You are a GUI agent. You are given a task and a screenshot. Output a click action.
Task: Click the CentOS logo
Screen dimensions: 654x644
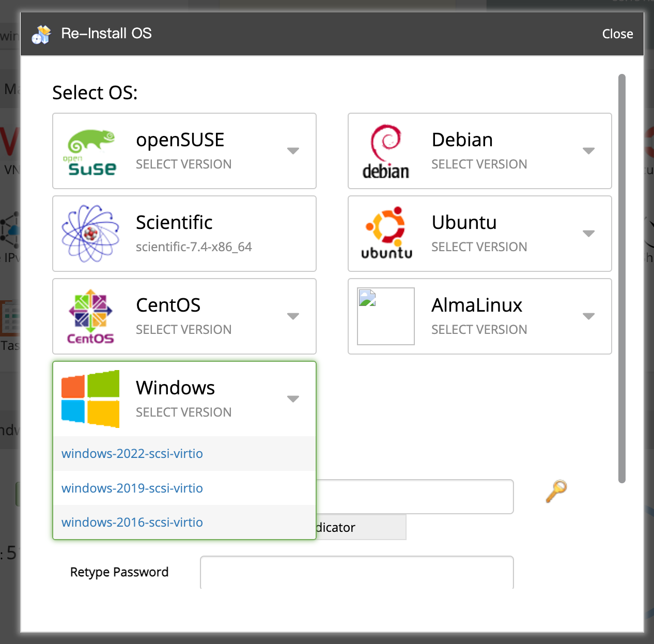[x=90, y=316]
